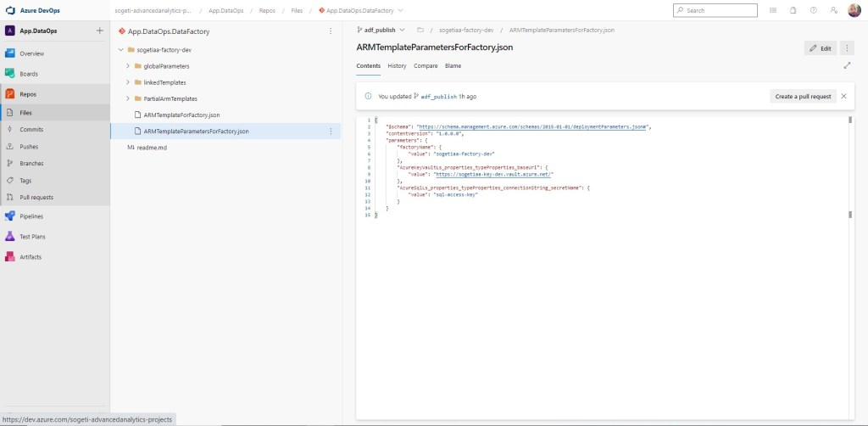This screenshot has height=426, width=868.
Task: Open the Artifacts sidebar section
Action: 30,257
